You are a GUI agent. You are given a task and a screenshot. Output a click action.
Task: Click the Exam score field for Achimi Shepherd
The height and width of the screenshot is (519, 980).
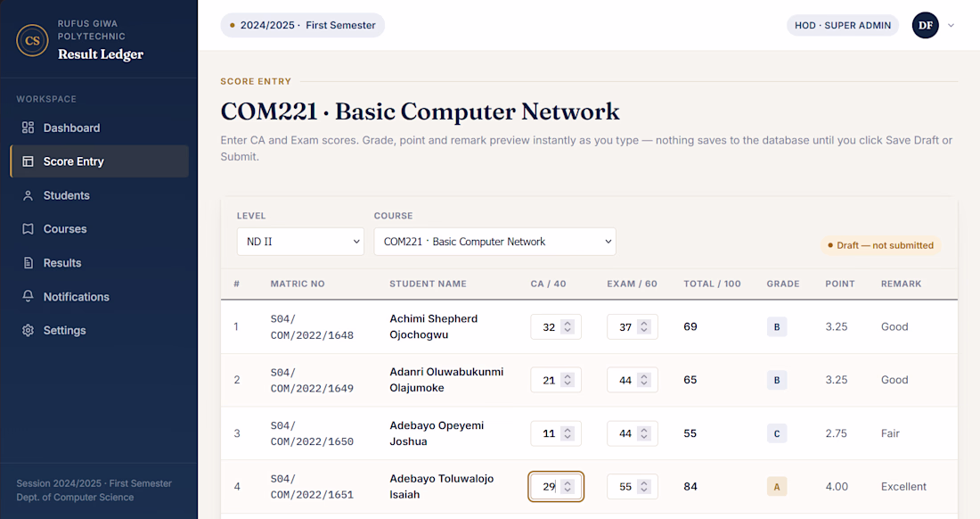[x=632, y=327]
